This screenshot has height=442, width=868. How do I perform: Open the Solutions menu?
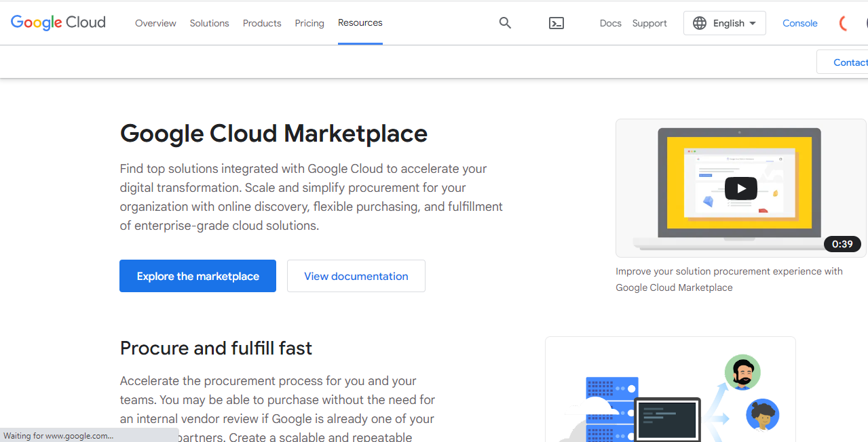tap(209, 23)
